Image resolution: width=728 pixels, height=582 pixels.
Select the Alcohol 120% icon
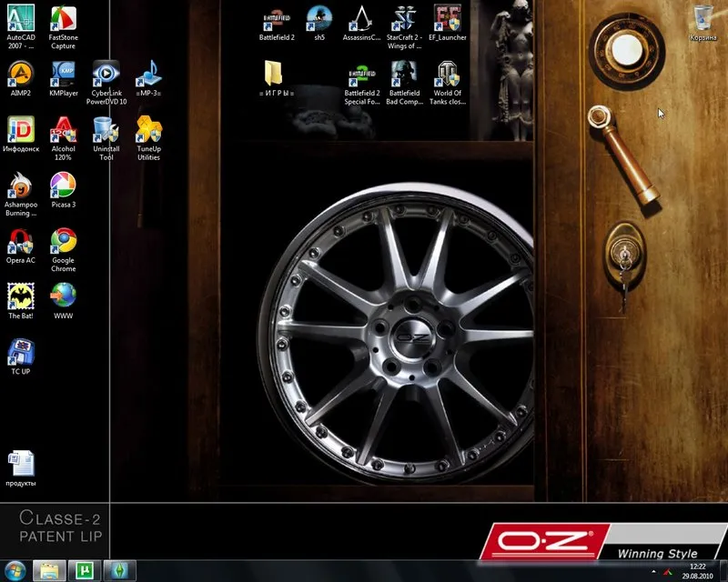(x=64, y=138)
